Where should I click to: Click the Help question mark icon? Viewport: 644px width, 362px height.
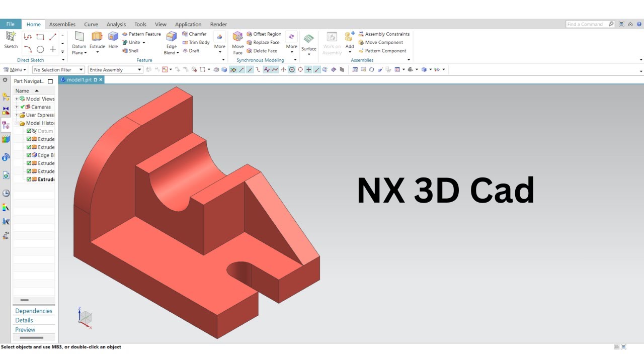pyautogui.click(x=639, y=24)
